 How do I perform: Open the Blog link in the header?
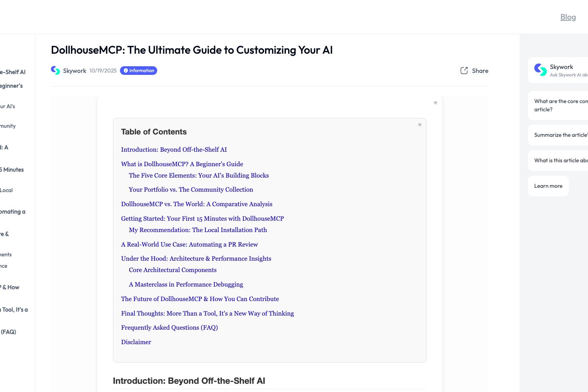click(x=568, y=17)
